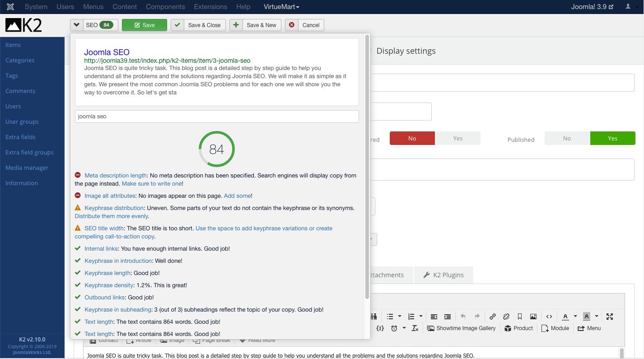The height and width of the screenshot is (359, 644).
Task: Open the Content menu
Action: (125, 7)
